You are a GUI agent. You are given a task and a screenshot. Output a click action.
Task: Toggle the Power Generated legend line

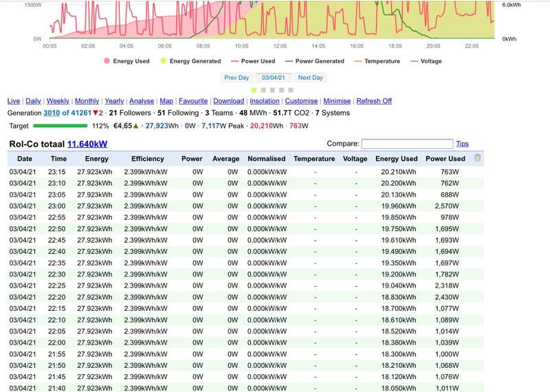(x=289, y=61)
